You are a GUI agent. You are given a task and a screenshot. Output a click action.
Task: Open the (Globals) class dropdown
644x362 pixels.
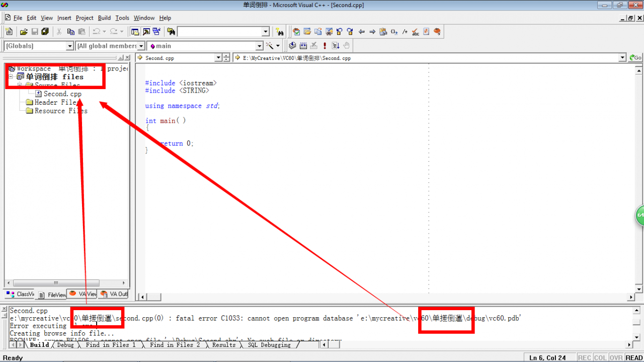pyautogui.click(x=70, y=46)
